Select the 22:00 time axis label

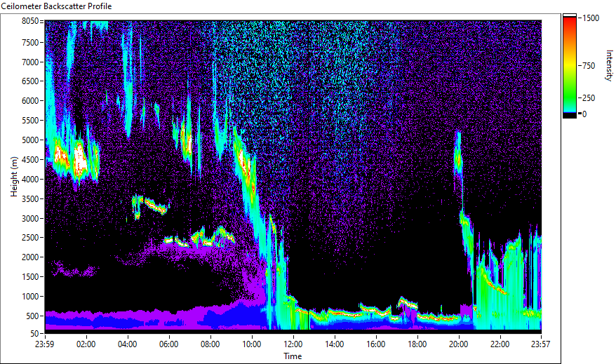tap(500, 344)
